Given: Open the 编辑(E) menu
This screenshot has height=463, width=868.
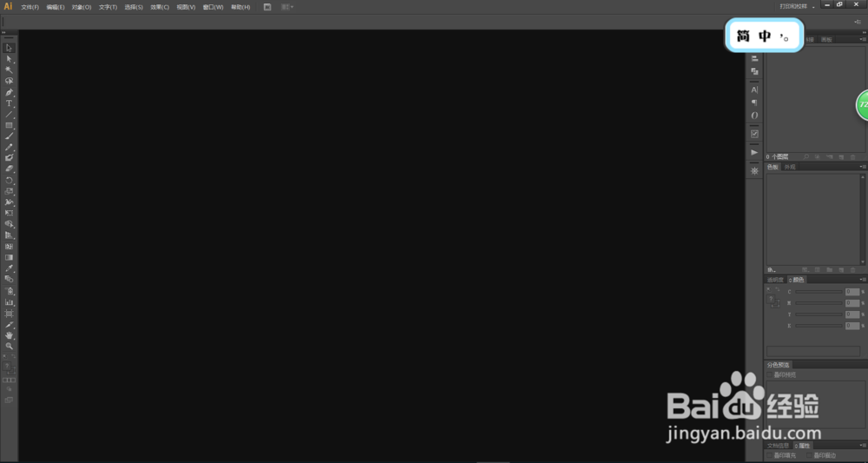Looking at the screenshot, I should pos(56,7).
